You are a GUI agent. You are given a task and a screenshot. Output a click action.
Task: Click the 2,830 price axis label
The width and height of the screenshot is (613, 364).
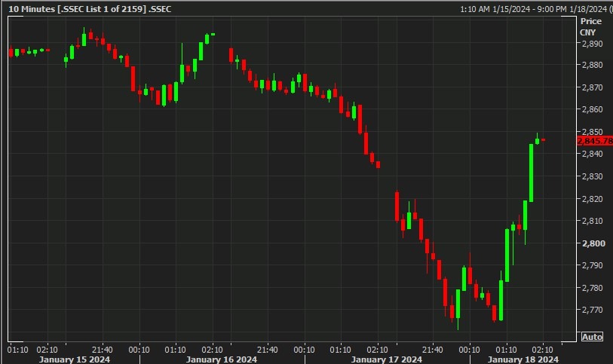593,176
